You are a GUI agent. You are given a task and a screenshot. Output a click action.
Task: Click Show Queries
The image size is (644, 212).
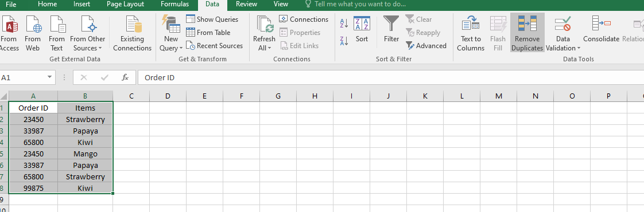coord(212,19)
